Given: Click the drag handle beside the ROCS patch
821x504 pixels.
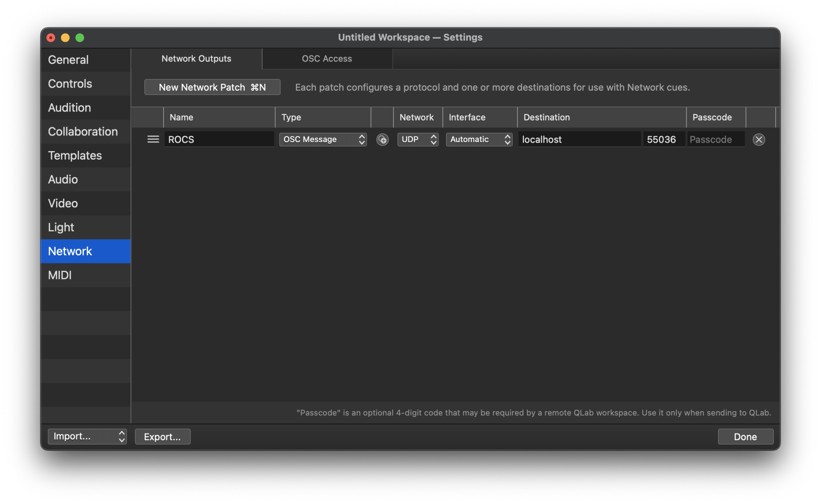Looking at the screenshot, I should point(153,139).
